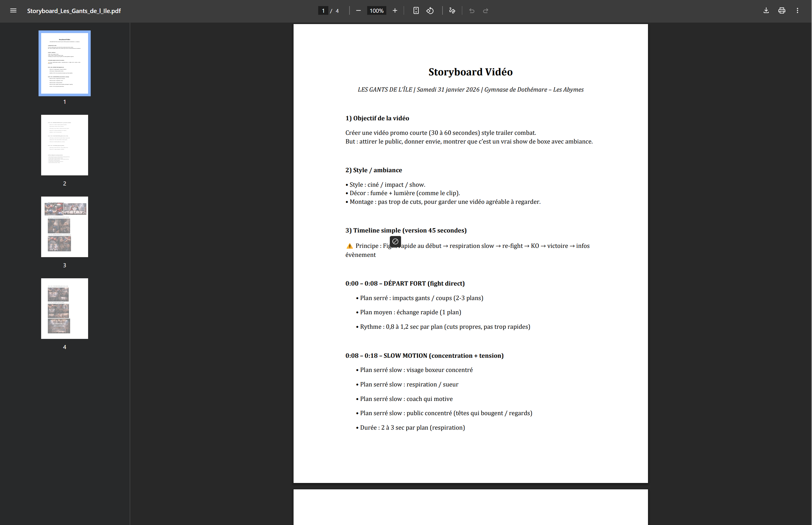This screenshot has width=812, height=525.
Task: Click the page number input field
Action: click(323, 10)
